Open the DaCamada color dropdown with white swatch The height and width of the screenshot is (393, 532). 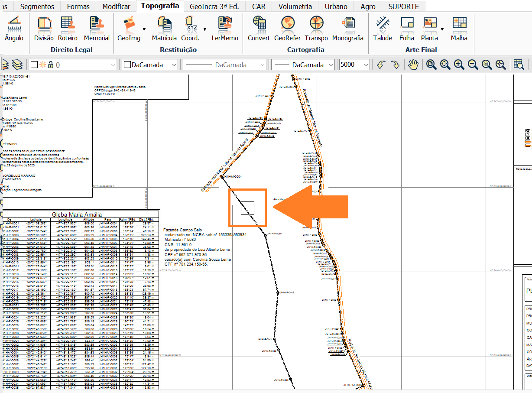click(x=150, y=65)
